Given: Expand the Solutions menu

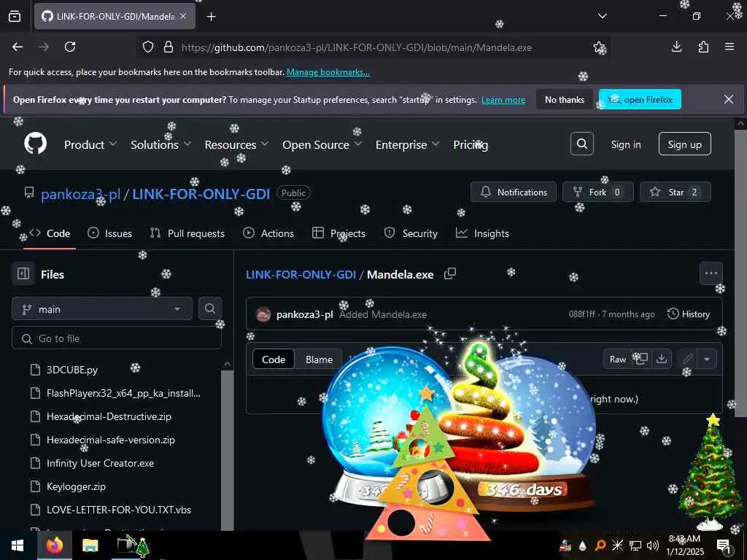Looking at the screenshot, I should (x=160, y=144).
